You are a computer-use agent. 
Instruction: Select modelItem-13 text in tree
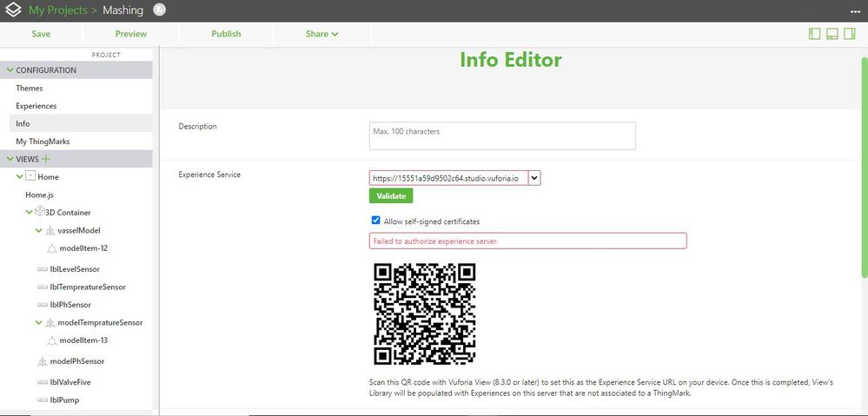tap(83, 340)
